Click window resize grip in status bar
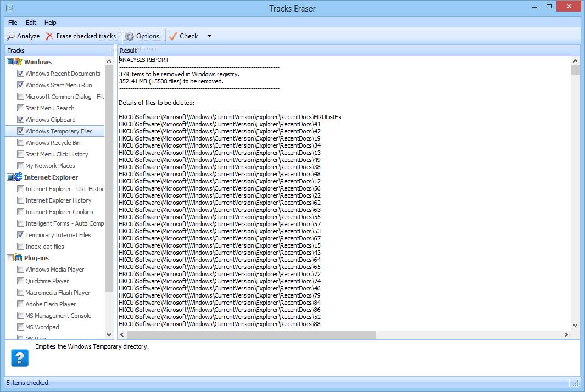Viewport: 585px width, 392px height. pos(576,383)
